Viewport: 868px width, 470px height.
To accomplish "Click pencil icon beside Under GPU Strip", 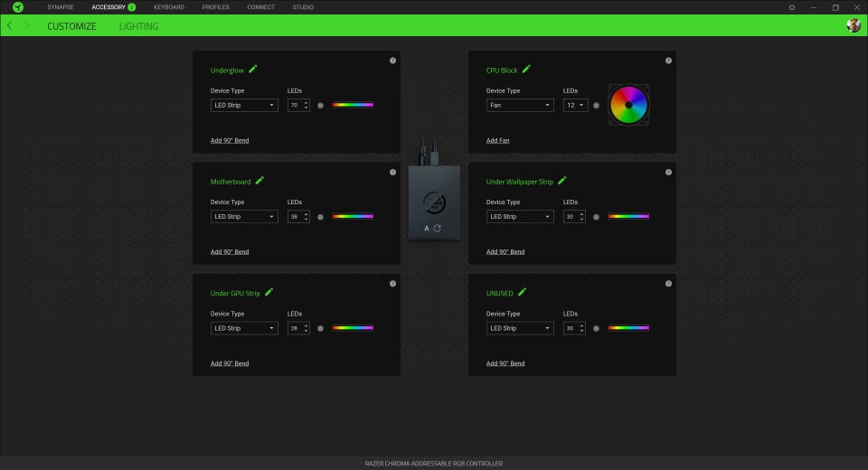I will click(x=269, y=292).
